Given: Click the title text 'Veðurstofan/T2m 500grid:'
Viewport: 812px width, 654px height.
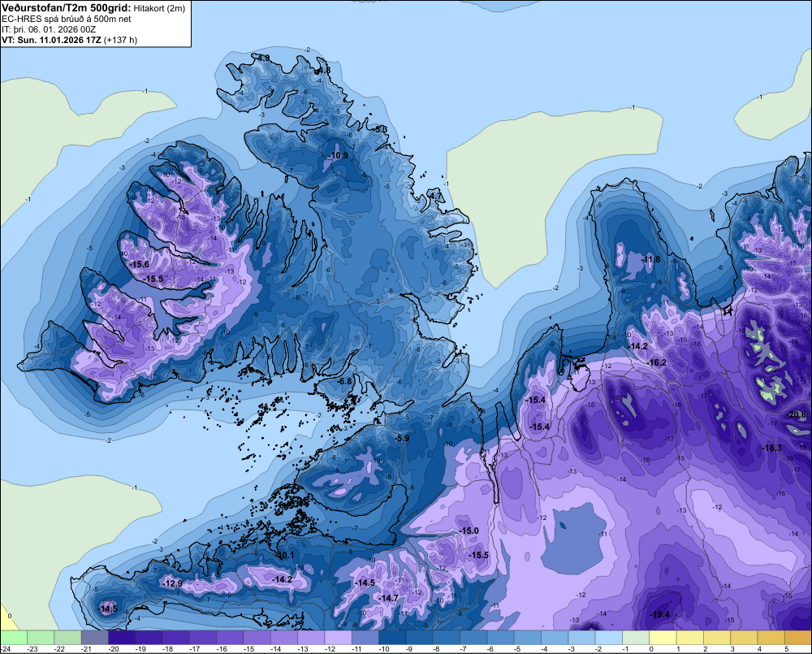Looking at the screenshot, I should tap(67, 8).
